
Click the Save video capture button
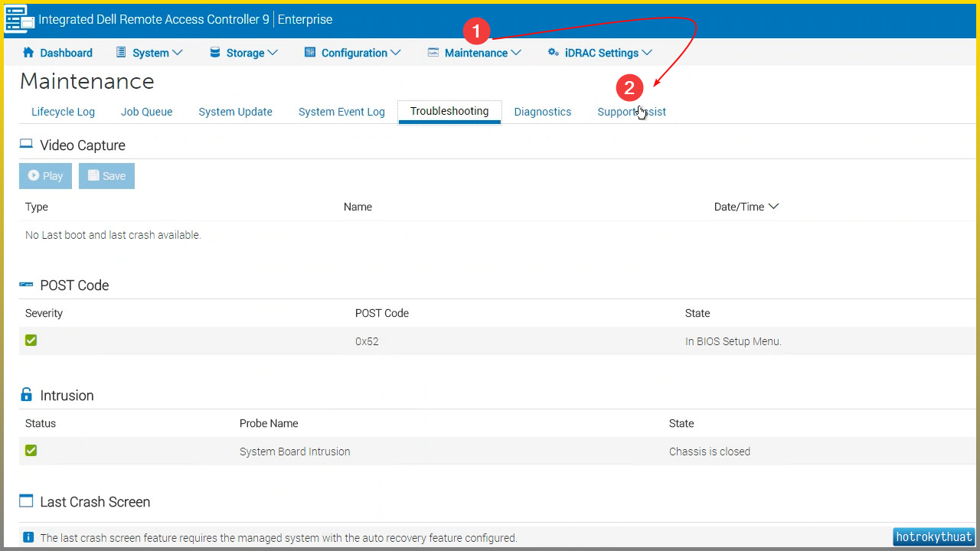(106, 175)
